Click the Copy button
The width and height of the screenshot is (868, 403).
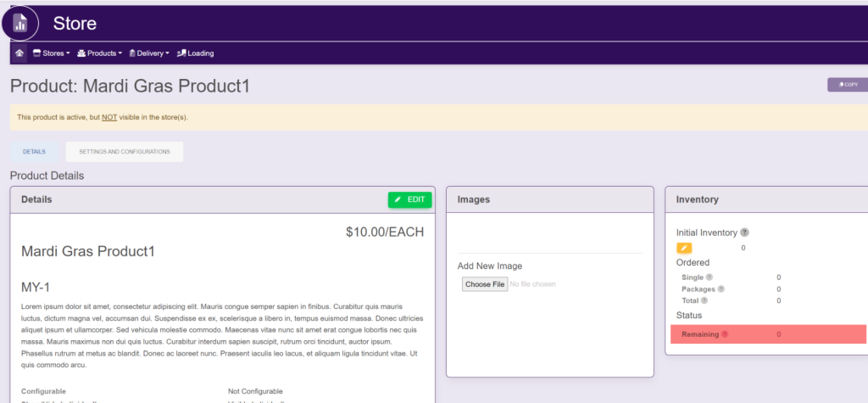pyautogui.click(x=847, y=85)
